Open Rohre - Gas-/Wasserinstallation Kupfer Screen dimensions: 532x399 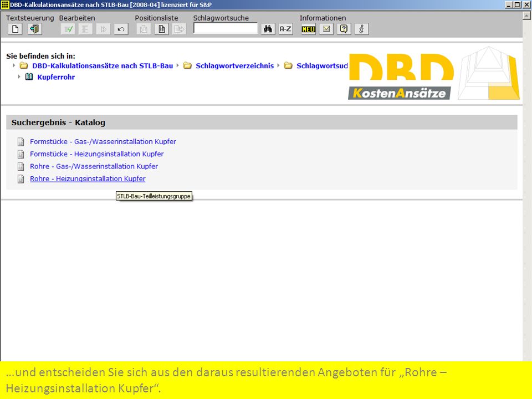coord(94,166)
